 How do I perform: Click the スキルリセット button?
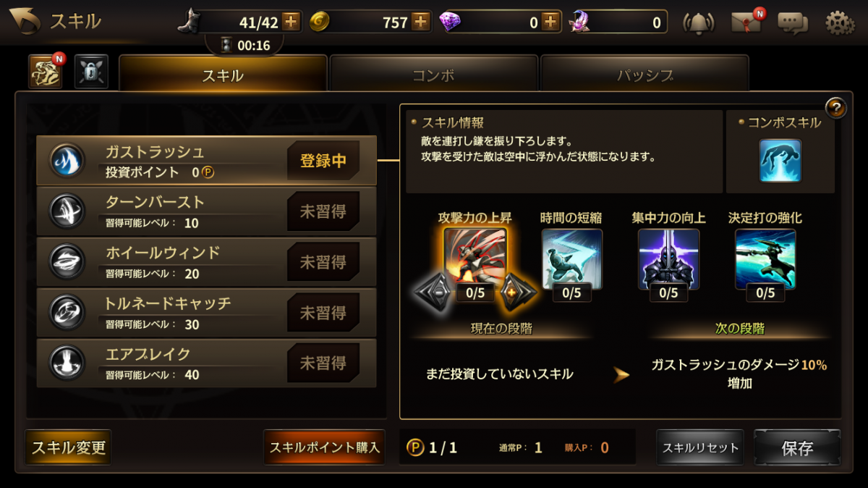pos(701,447)
